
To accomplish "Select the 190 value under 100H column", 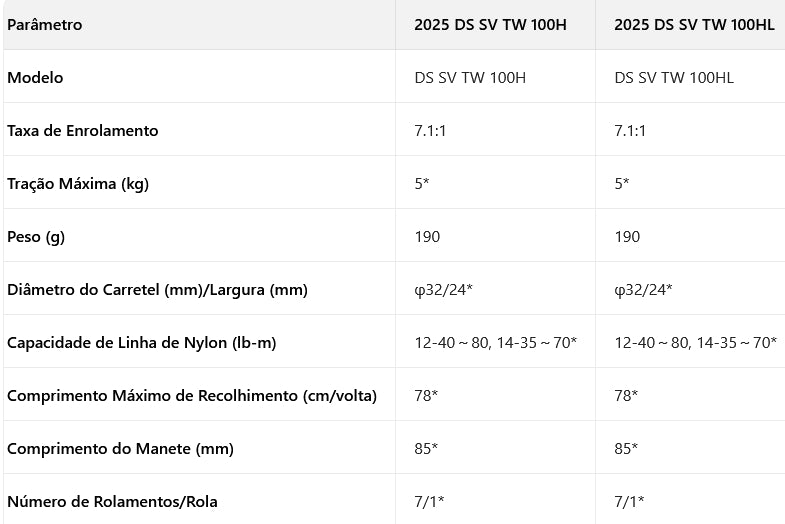I will coord(427,236).
